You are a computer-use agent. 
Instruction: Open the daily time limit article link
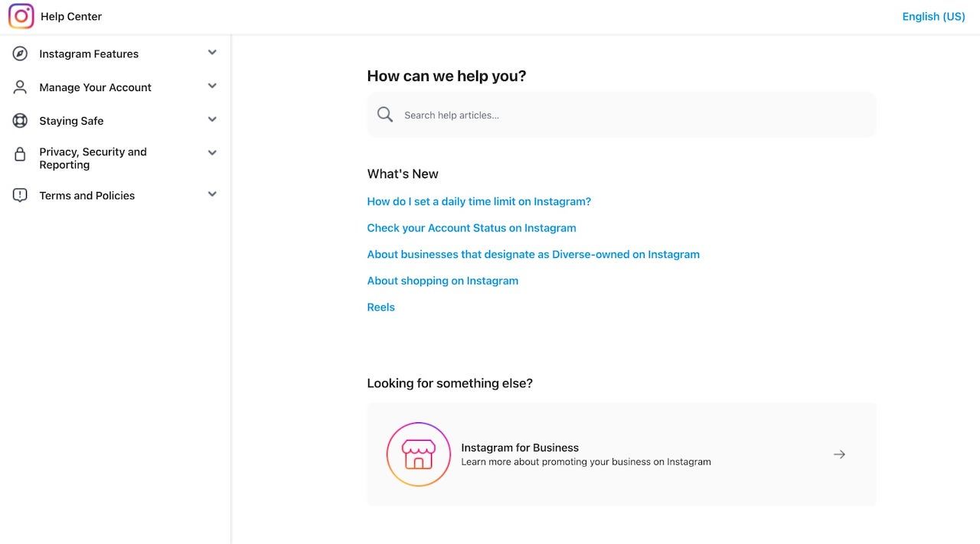coord(479,202)
